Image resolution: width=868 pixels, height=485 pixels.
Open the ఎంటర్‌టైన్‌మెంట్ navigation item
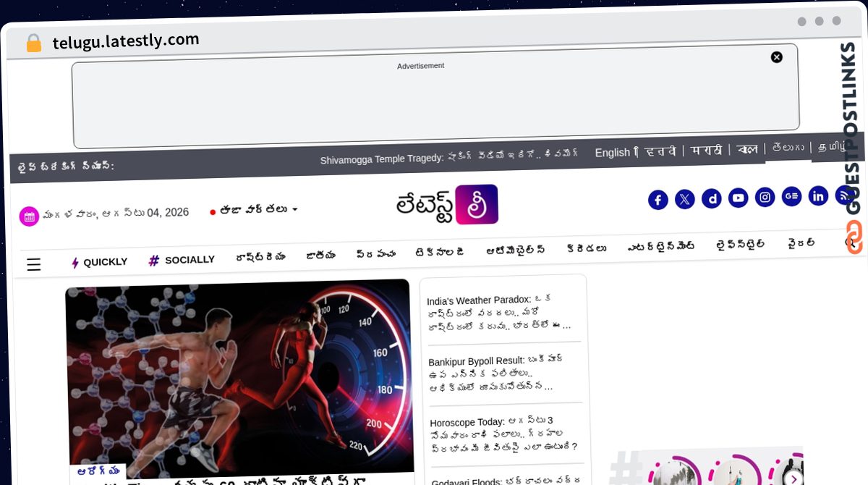pos(661,247)
